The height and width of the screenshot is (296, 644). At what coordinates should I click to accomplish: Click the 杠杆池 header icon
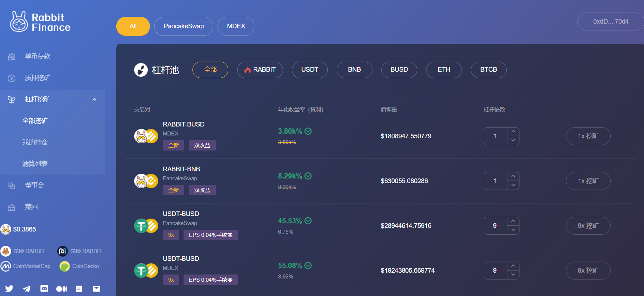coord(141,70)
